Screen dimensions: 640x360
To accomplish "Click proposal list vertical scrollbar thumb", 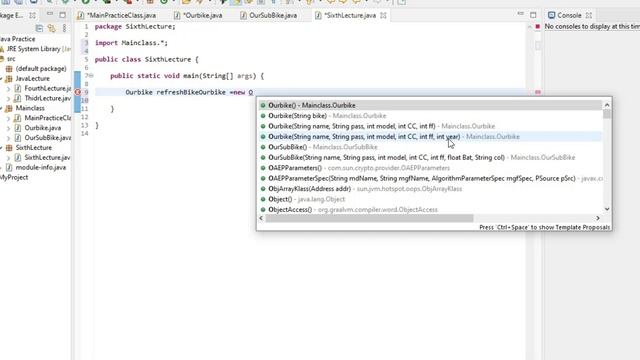I will pos(607,114).
